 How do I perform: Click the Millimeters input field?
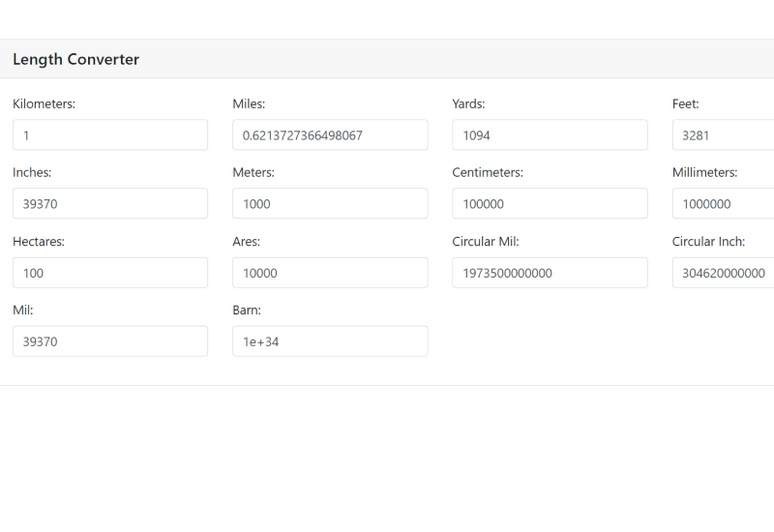coord(726,204)
